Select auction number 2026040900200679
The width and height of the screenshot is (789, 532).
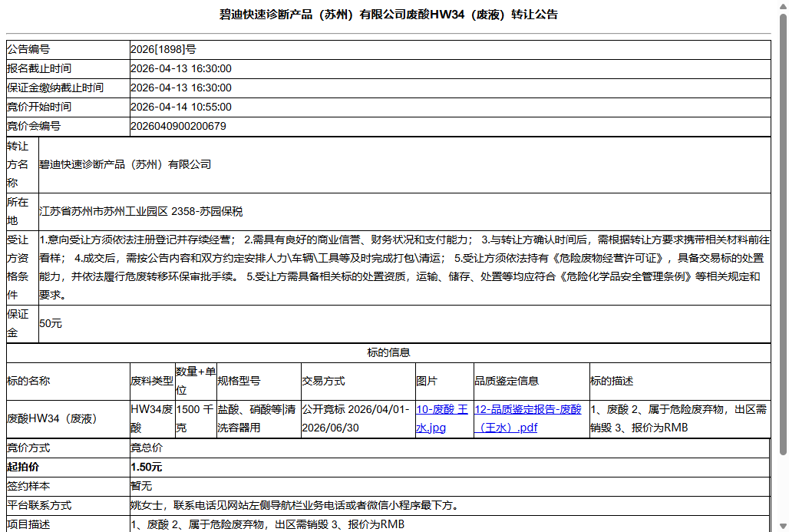178,127
